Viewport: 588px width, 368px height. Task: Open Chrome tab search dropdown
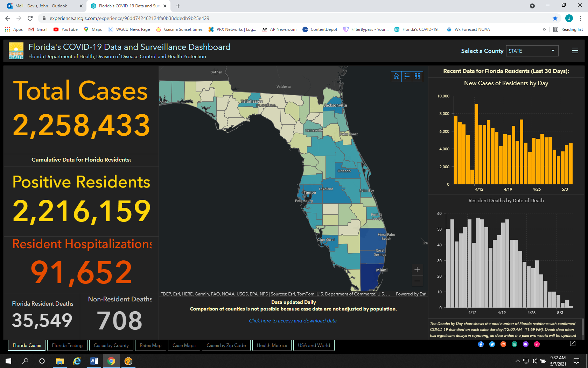[x=532, y=6]
